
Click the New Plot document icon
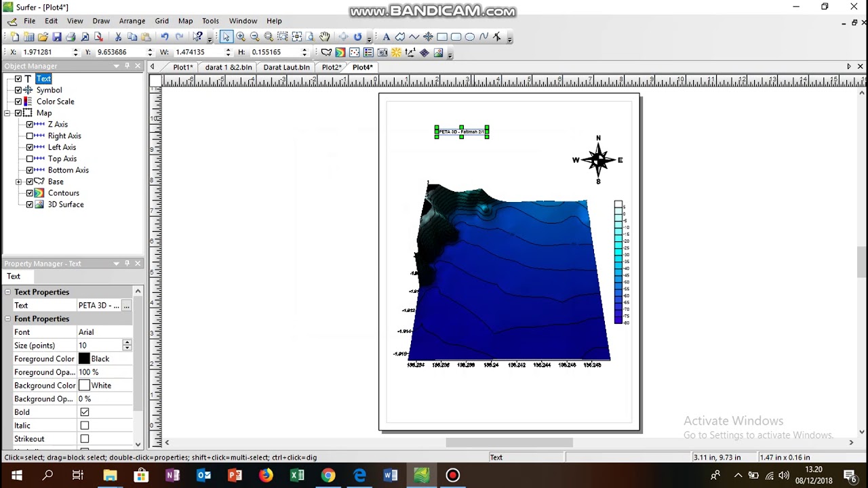[15, 37]
